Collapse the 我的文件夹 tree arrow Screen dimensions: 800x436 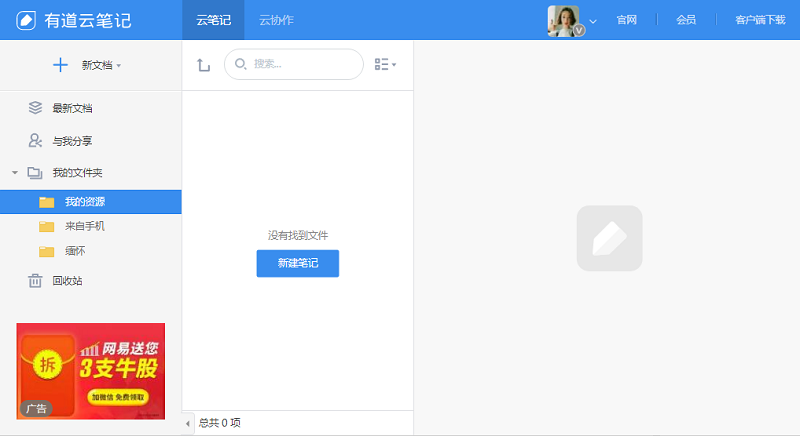tap(15, 173)
